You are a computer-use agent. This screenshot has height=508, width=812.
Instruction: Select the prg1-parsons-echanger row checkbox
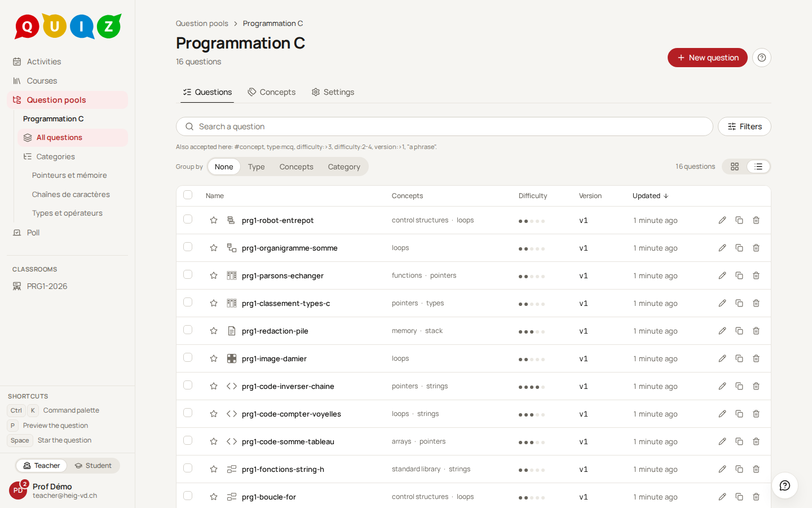(188, 274)
